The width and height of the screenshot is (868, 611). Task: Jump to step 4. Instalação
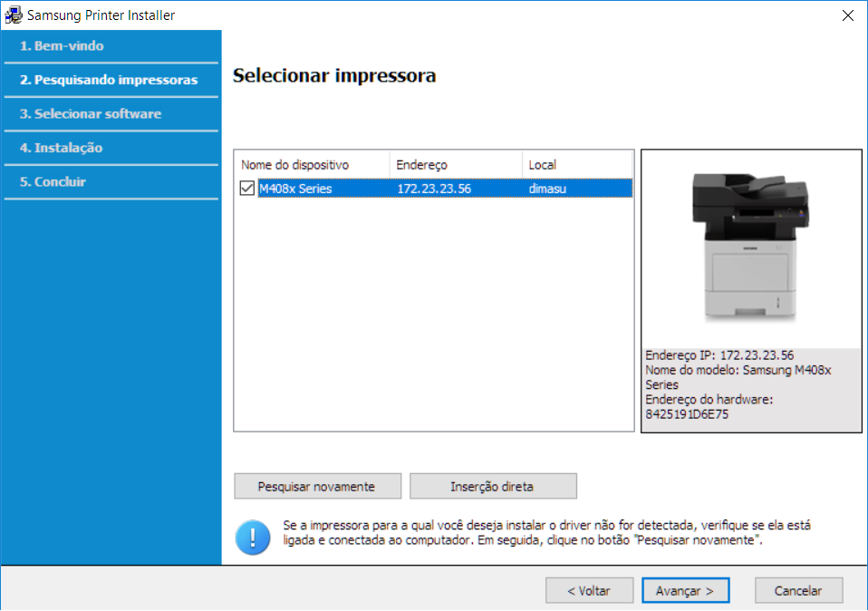(62, 148)
